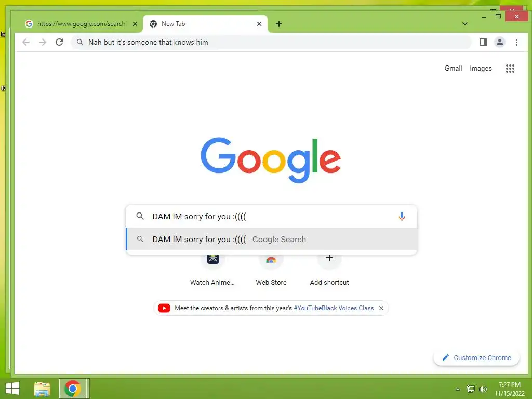The width and height of the screenshot is (532, 399).
Task: Click the Chrome taskbar icon
Action: point(73,389)
